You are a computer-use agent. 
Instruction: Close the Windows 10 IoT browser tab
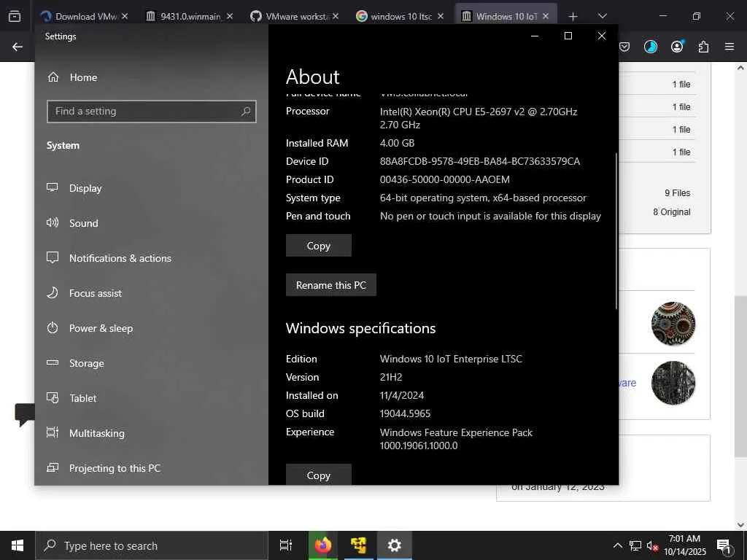[546, 16]
